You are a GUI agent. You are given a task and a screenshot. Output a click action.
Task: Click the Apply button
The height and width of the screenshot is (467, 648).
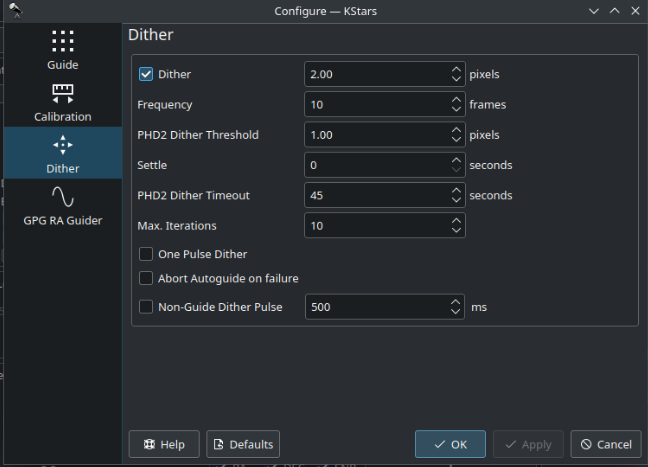[x=528, y=444]
